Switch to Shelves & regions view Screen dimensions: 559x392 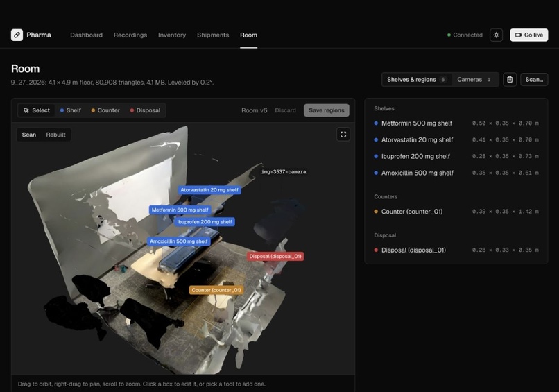click(416, 80)
